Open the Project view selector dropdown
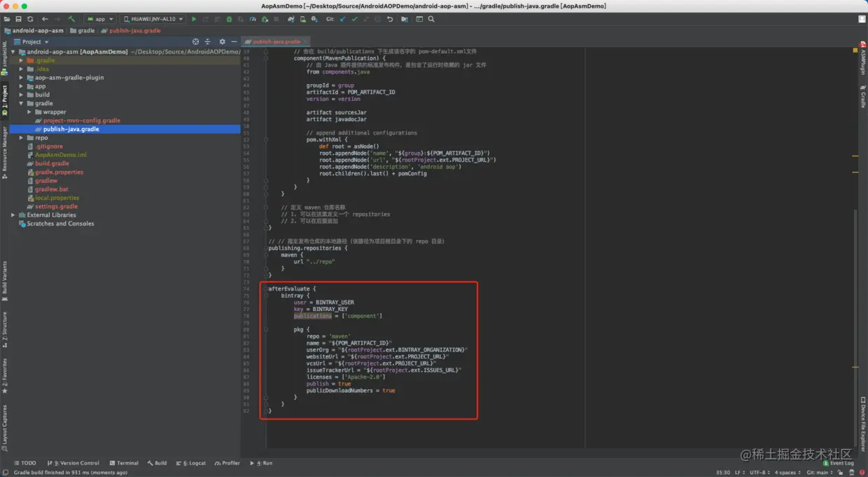868x477 pixels. (x=31, y=41)
